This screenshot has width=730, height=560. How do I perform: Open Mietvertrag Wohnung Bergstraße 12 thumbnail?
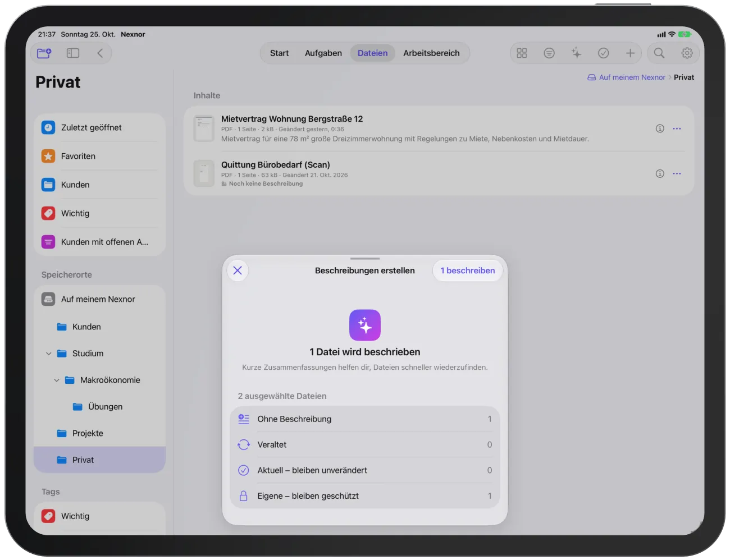pyautogui.click(x=204, y=128)
